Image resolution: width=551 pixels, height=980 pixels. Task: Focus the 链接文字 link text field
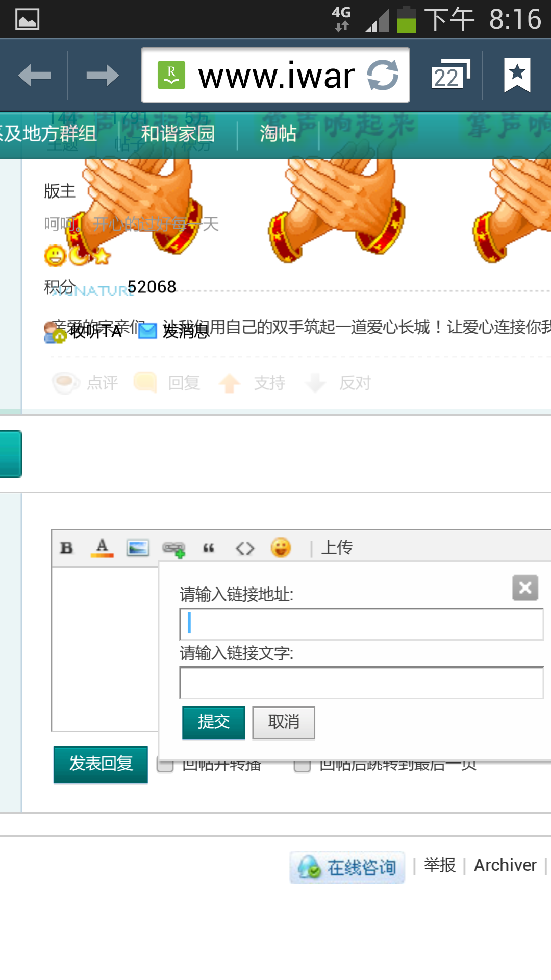click(361, 682)
